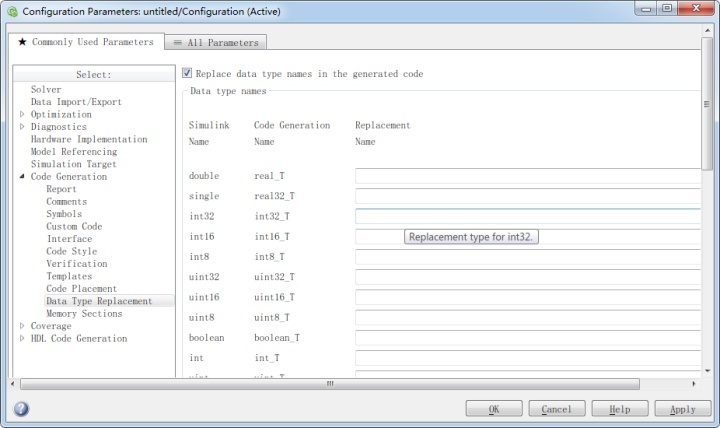Select Model Referencing in the tree
Screen dimensions: 720x428
74,151
